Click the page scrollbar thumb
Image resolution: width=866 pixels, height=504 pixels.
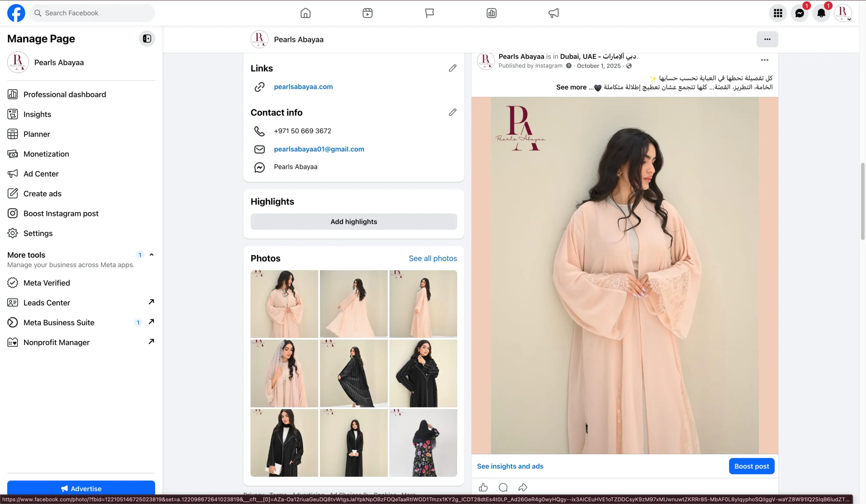(x=863, y=201)
